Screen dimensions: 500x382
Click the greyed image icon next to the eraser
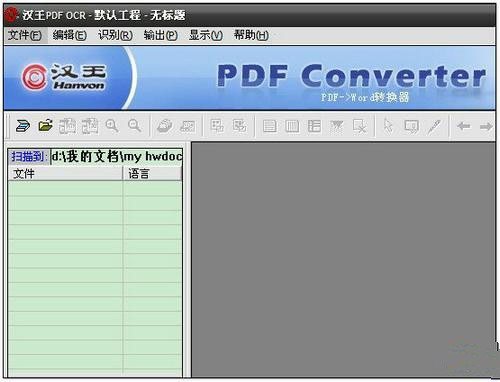point(187,126)
